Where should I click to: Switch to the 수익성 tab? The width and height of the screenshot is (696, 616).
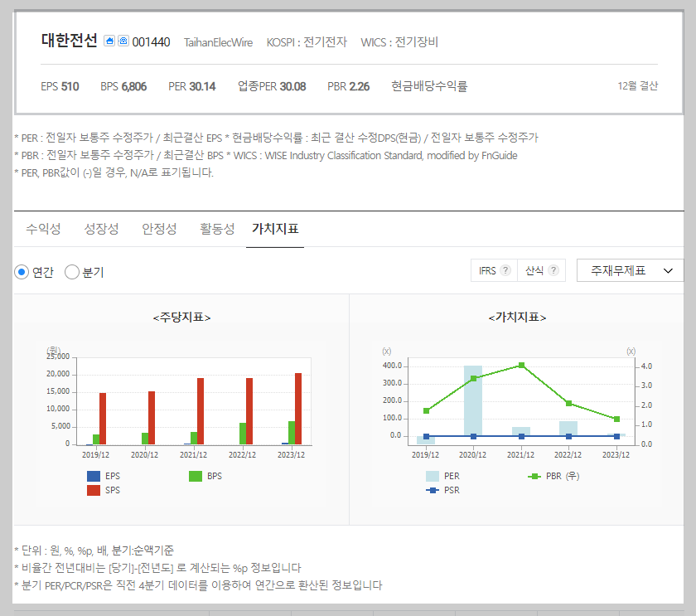click(x=43, y=229)
